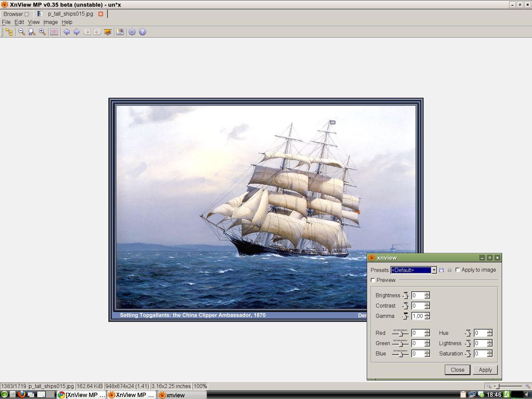The height and width of the screenshot is (399, 532).
Task: Decrease Contrast with the down stepper
Action: (427, 308)
